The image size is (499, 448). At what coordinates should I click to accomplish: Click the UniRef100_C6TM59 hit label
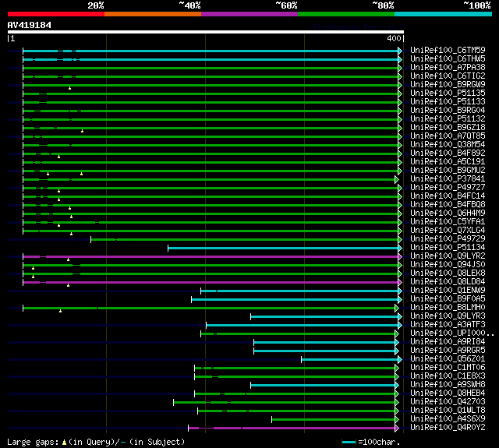coord(448,50)
